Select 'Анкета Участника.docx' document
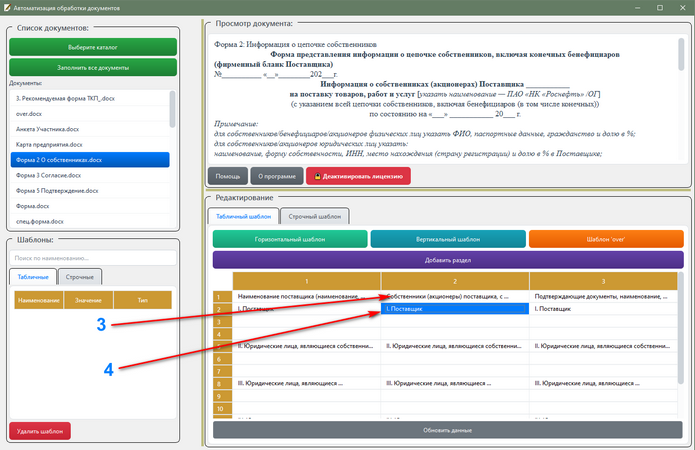This screenshot has height=450, width=695. coord(90,129)
